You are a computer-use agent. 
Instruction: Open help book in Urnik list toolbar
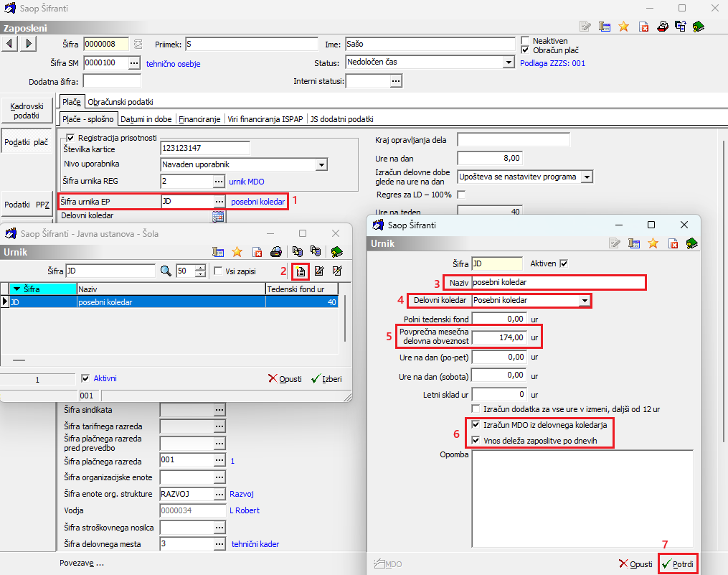[336, 252]
